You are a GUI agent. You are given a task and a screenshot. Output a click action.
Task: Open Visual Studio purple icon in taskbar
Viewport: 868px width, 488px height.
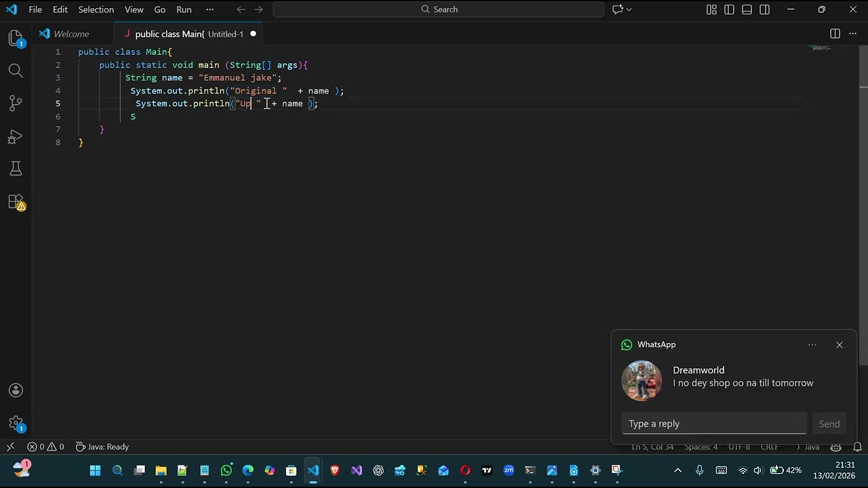click(x=357, y=470)
